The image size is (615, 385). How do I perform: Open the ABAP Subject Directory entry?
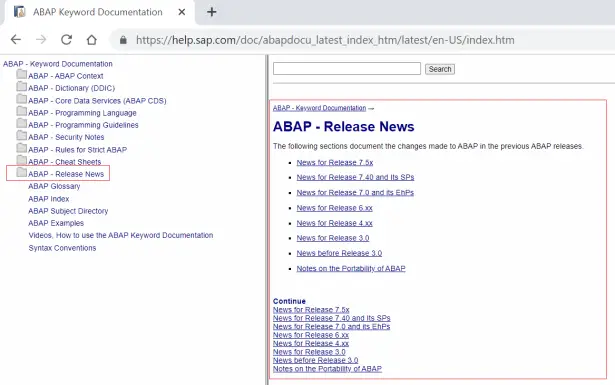tap(68, 211)
